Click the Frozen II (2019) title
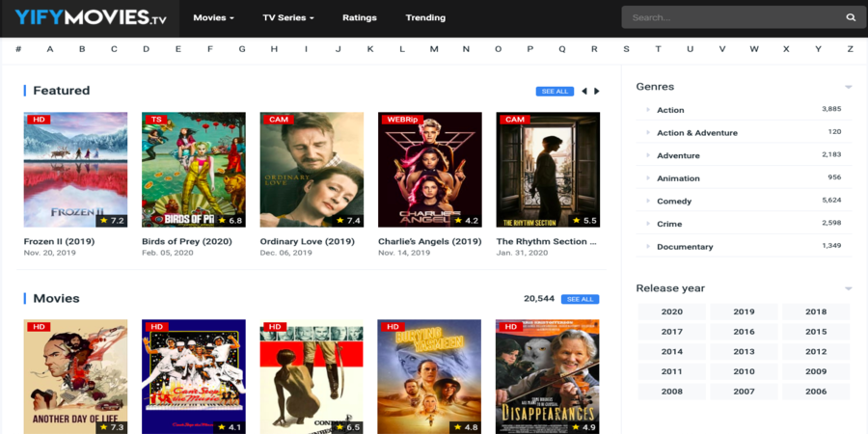Image resolution: width=868 pixels, height=434 pixels. click(x=59, y=242)
